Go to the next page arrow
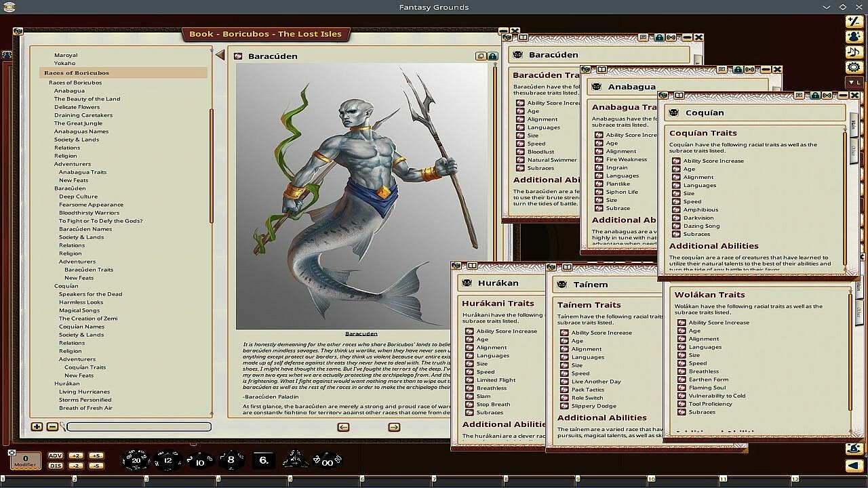Viewport: 868px width, 488px height. (x=394, y=427)
